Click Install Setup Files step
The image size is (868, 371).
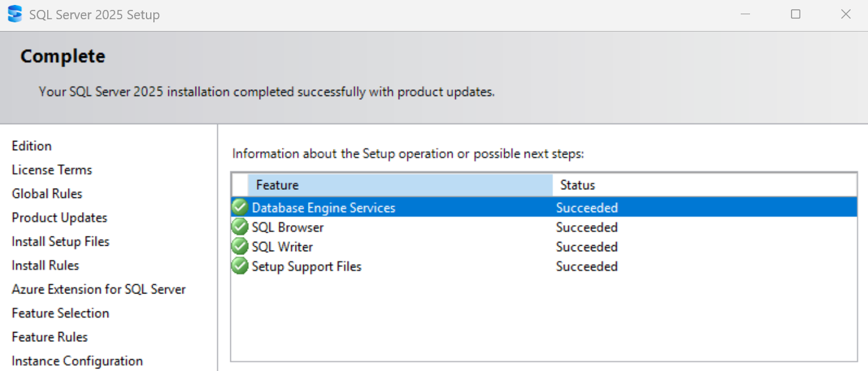click(60, 241)
